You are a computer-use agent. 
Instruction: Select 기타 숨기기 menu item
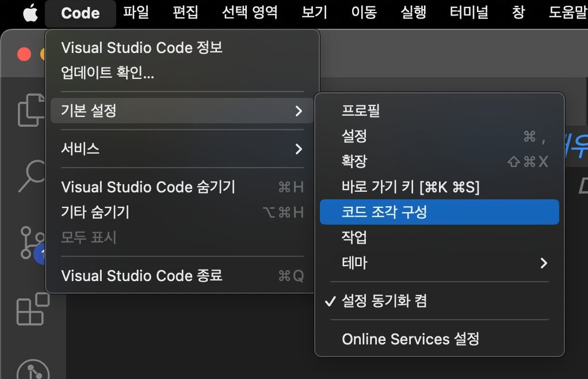(182, 212)
